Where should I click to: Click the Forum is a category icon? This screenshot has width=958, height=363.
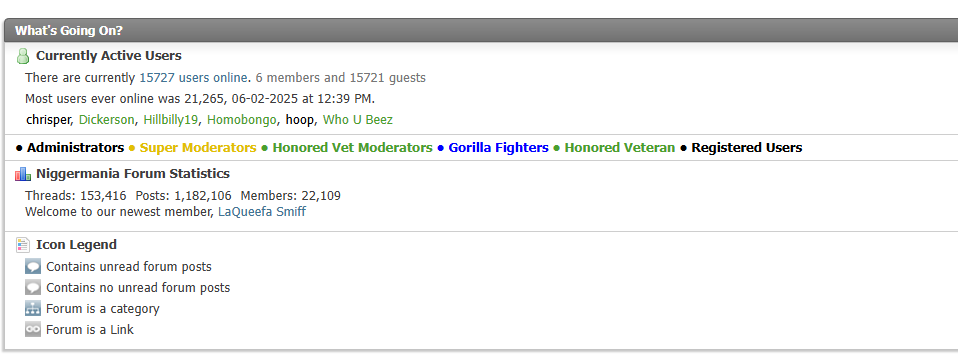coord(33,309)
